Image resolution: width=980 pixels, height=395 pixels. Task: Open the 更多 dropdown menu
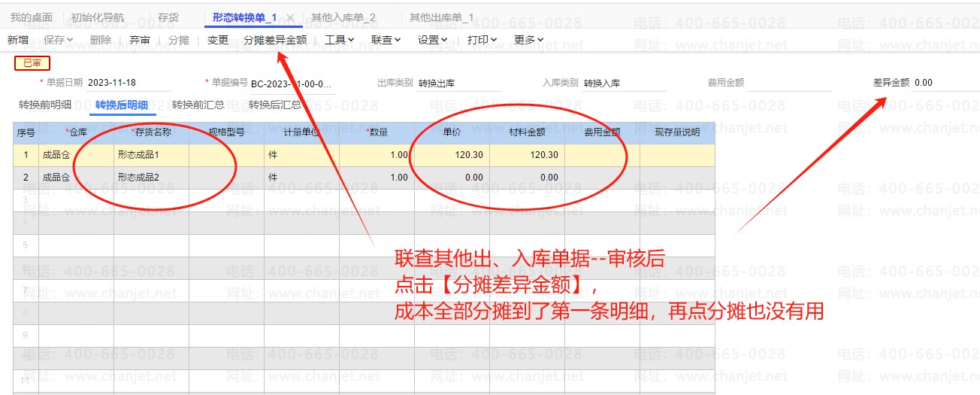coord(529,40)
